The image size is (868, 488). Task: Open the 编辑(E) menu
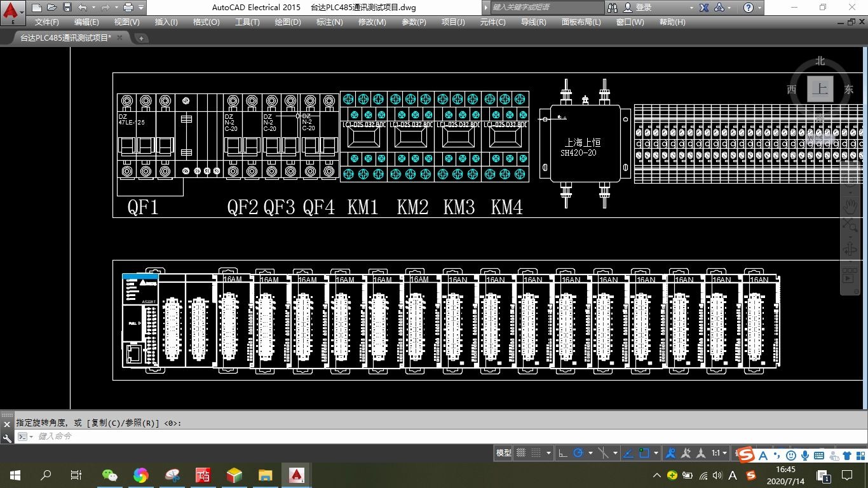point(86,22)
